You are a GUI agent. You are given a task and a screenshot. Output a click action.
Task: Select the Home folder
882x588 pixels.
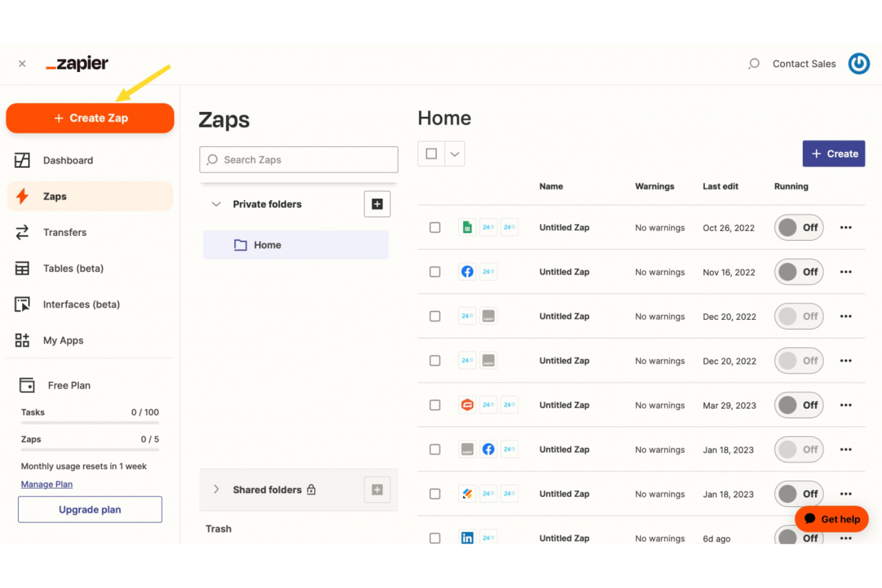296,245
